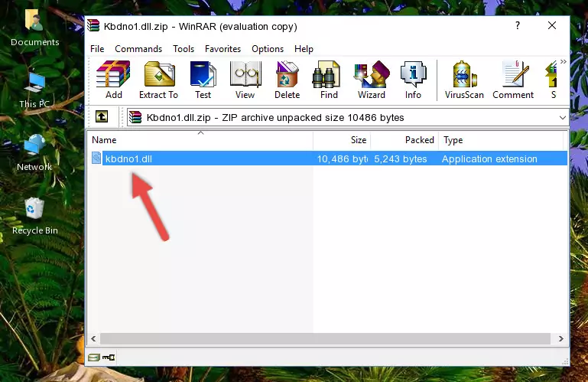Click the archive path field
This screenshot has height=382, width=588.
348,118
